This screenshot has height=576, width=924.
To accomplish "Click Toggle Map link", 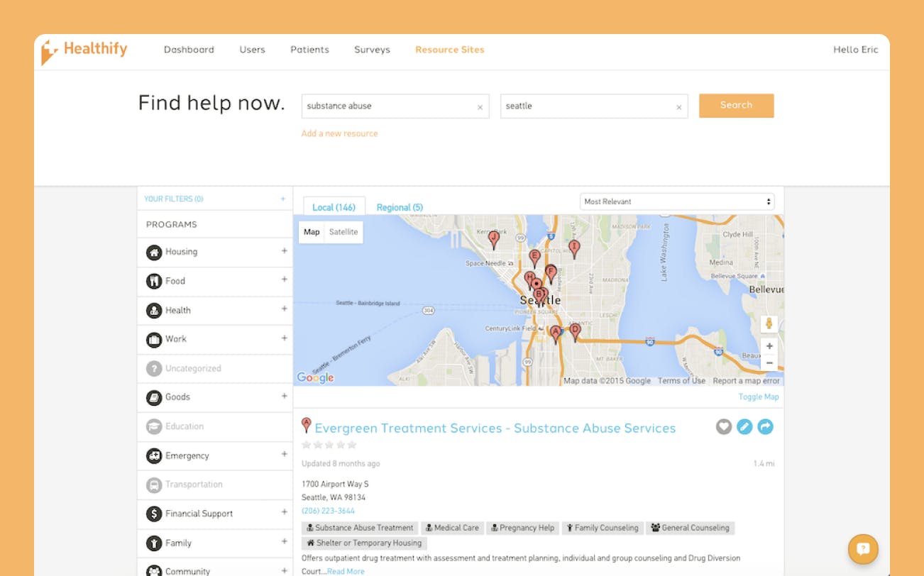I will coord(759,397).
